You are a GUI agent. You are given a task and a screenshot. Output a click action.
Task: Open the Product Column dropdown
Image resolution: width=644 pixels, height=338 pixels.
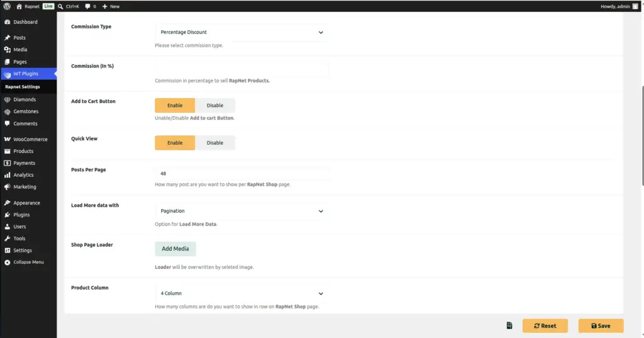(241, 293)
